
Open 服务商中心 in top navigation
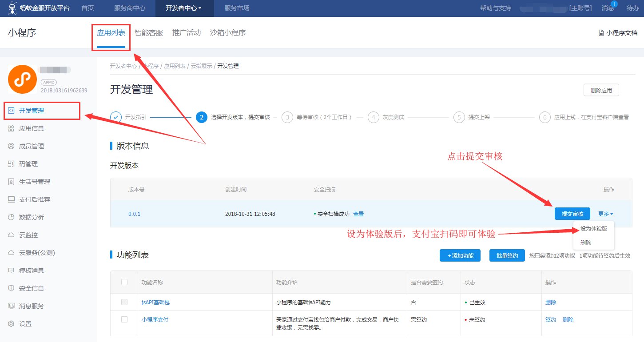(x=130, y=8)
